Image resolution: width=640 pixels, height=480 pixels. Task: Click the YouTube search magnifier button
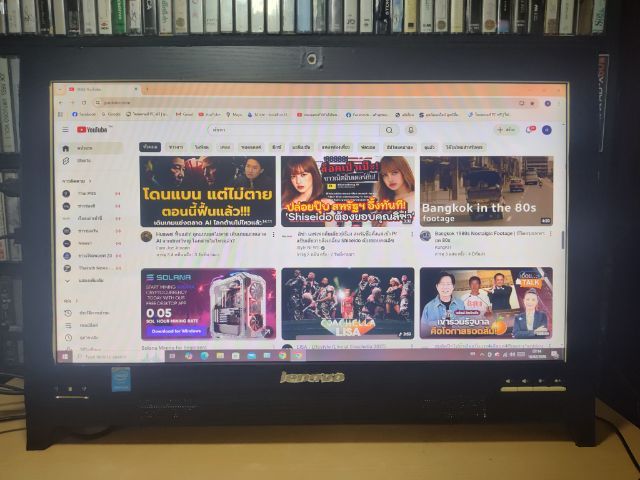389,130
